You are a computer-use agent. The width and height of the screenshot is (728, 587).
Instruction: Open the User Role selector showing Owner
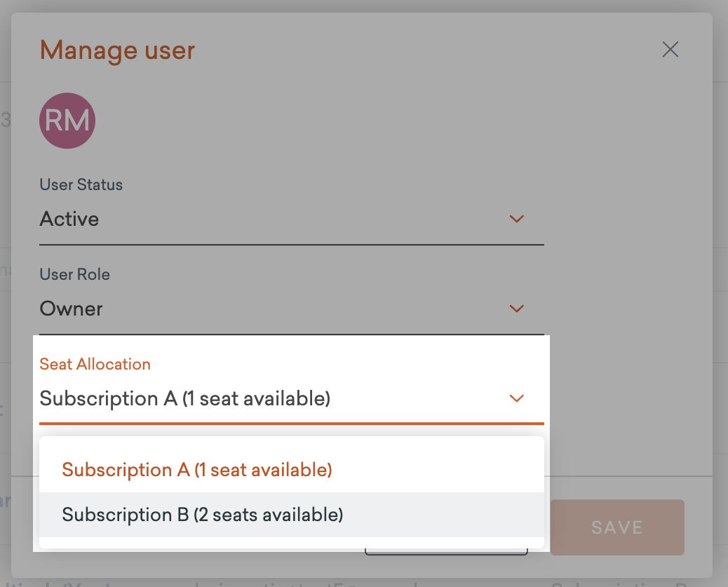[x=281, y=309]
